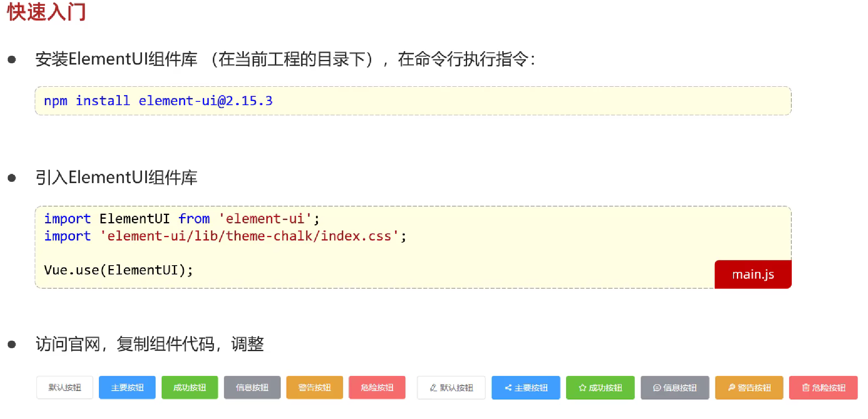Click the 访问官网，复制组件代码，调整 bullet text
The image size is (868, 419).
(150, 344)
